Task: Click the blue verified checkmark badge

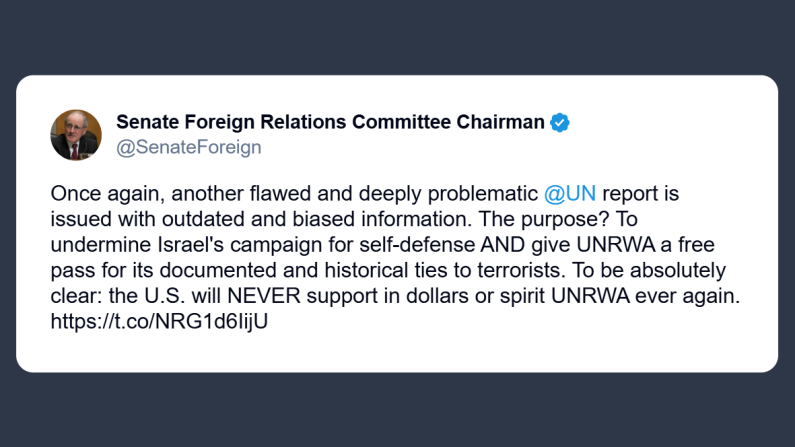Action: [x=561, y=123]
